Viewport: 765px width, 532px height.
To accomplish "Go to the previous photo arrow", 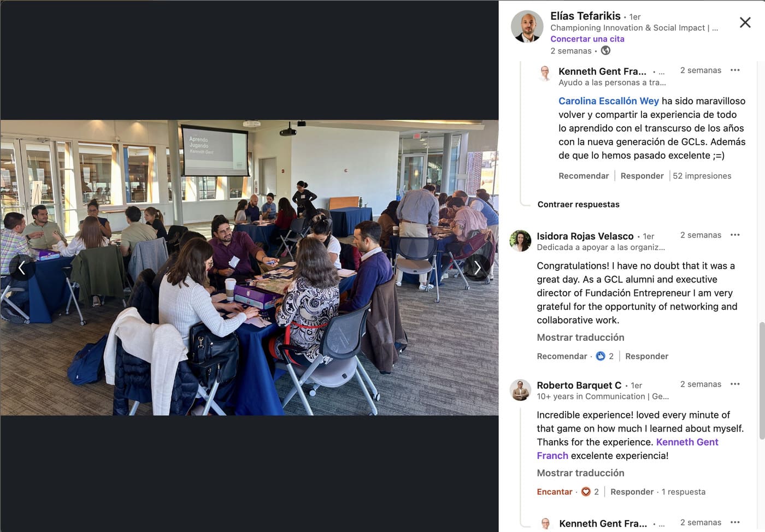I will [22, 268].
